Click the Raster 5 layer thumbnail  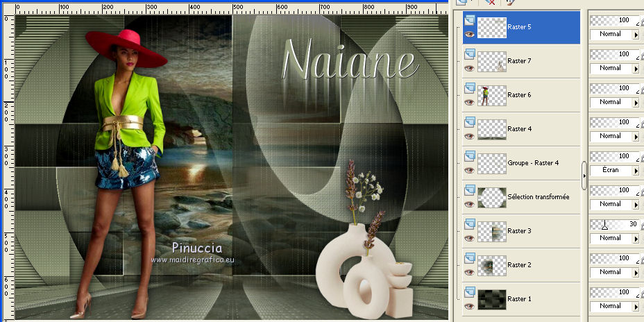(491, 28)
